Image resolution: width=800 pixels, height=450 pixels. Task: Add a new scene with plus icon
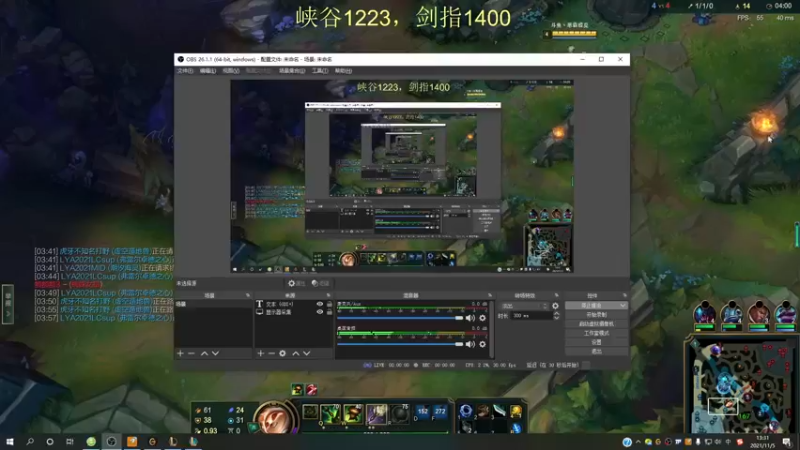coord(180,353)
